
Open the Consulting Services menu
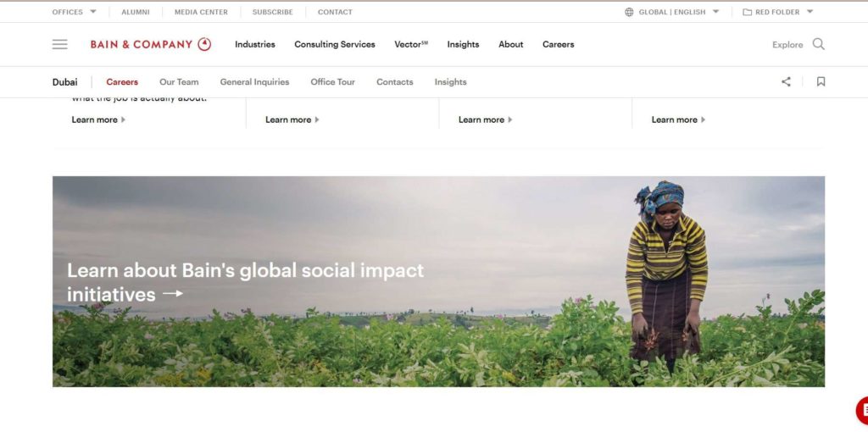[x=334, y=44]
